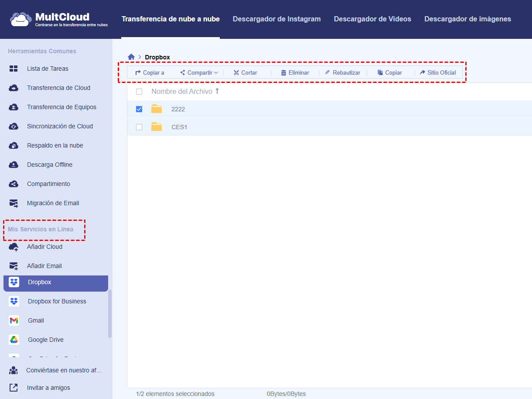Image resolution: width=532 pixels, height=399 pixels.
Task: Click 1/2 elementos seleccionados status text
Action: click(175, 394)
